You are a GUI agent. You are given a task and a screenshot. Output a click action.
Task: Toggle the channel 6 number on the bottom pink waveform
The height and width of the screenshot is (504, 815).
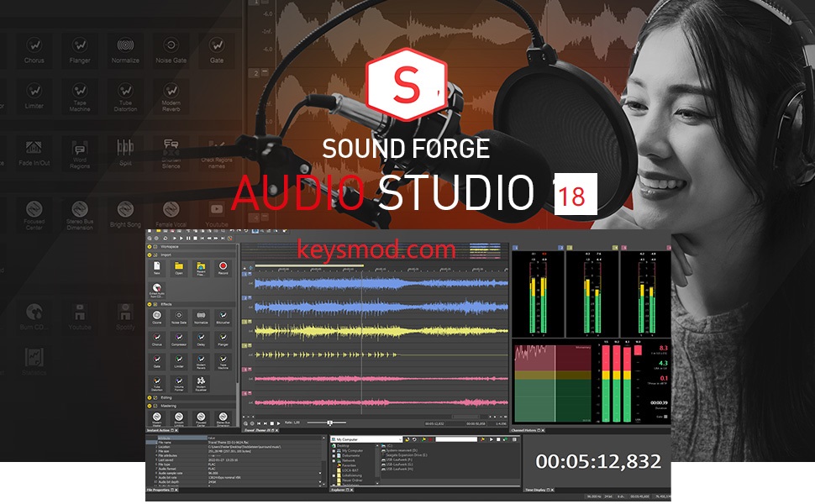pos(244,393)
